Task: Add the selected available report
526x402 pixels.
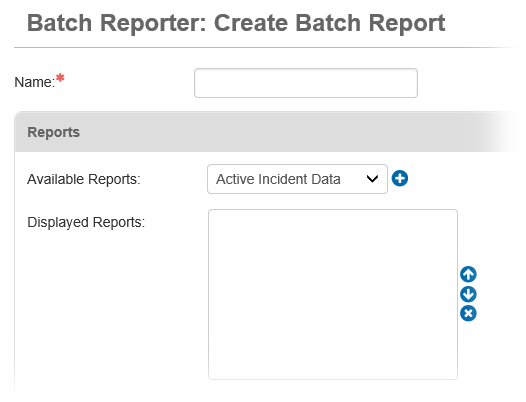Action: point(400,178)
